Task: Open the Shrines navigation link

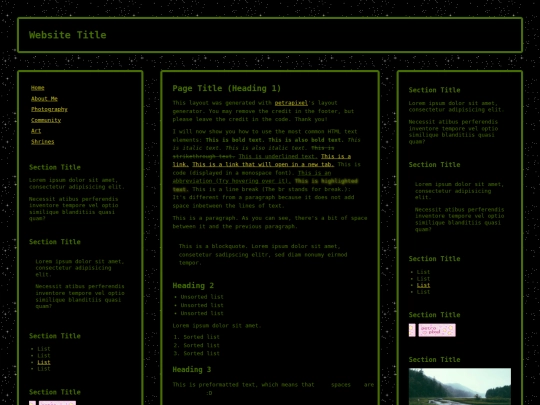Action: [x=42, y=141]
